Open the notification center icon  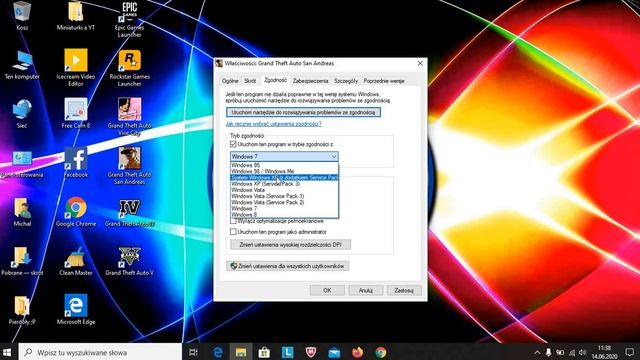pyautogui.click(x=630, y=352)
